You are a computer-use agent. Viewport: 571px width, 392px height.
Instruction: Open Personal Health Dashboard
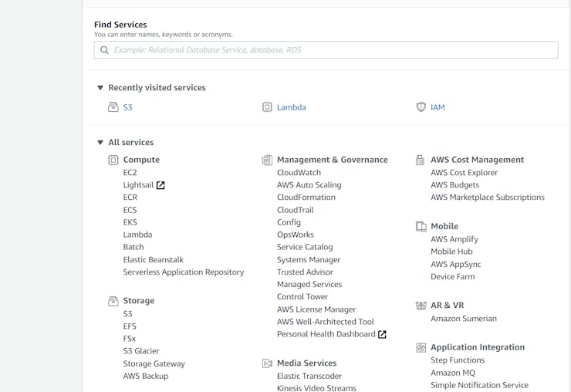click(326, 334)
